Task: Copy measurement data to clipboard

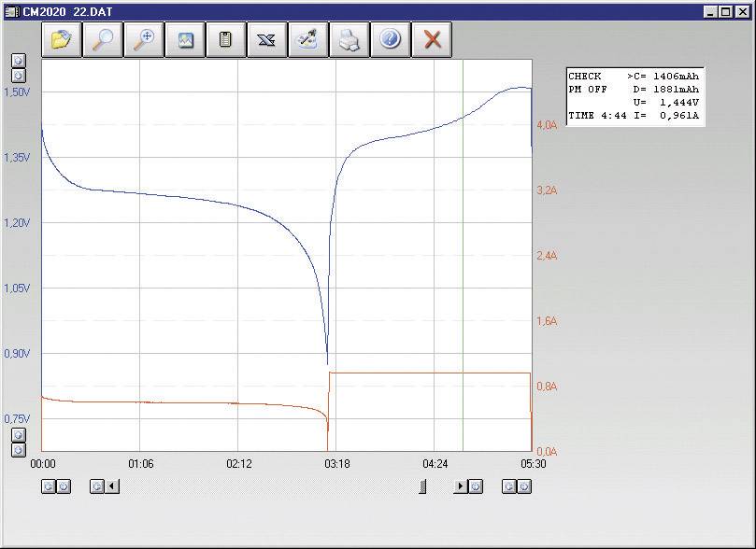Action: click(x=226, y=38)
